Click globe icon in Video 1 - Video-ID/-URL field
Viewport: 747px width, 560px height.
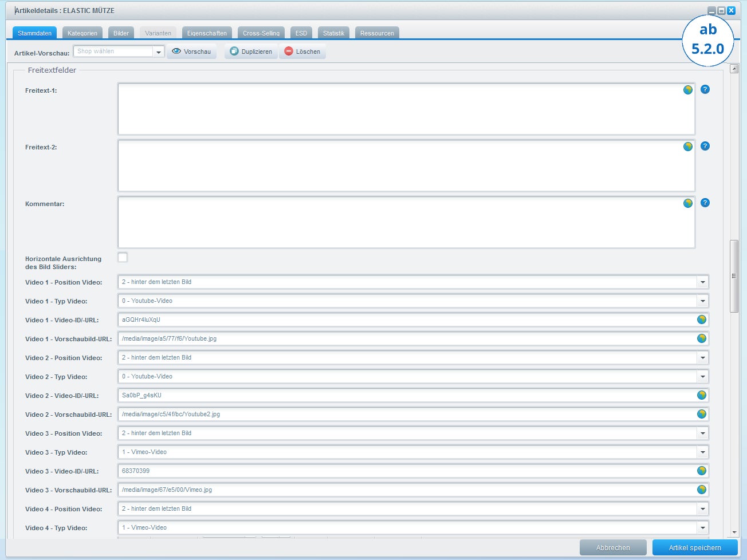pyautogui.click(x=701, y=320)
